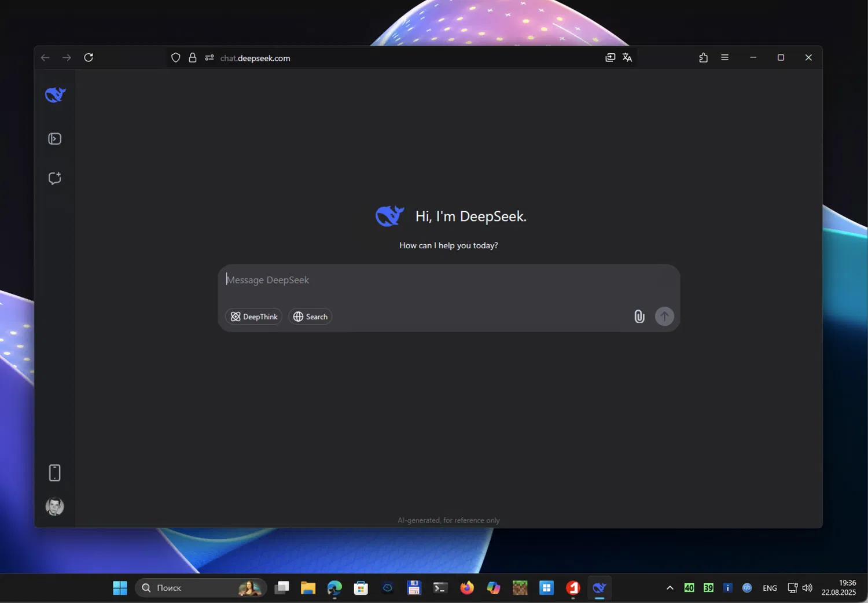Click the site security padlock icon
868x603 pixels.
click(x=193, y=58)
